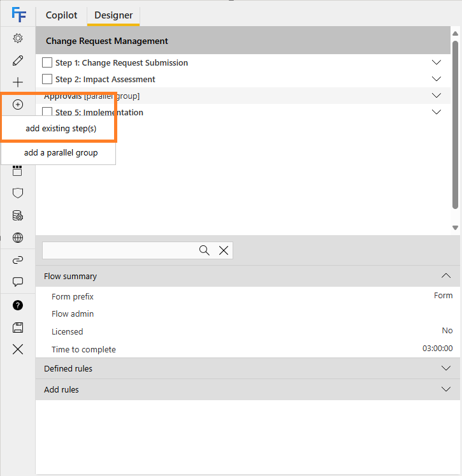Click the Flow admin label
The width and height of the screenshot is (462, 476).
click(x=73, y=314)
